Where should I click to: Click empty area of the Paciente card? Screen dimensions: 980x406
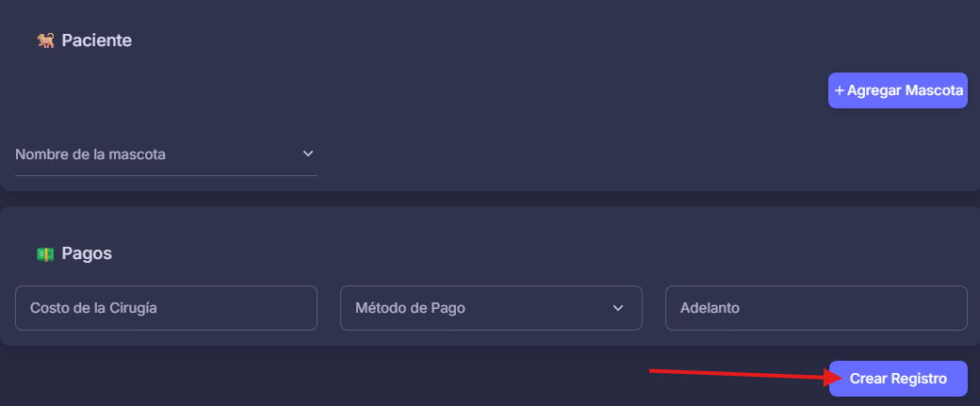click(563, 150)
